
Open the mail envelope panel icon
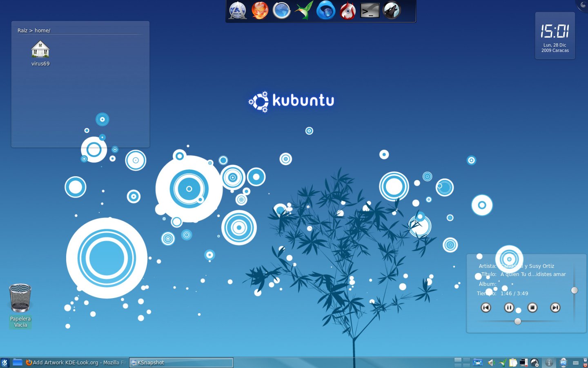(x=576, y=363)
